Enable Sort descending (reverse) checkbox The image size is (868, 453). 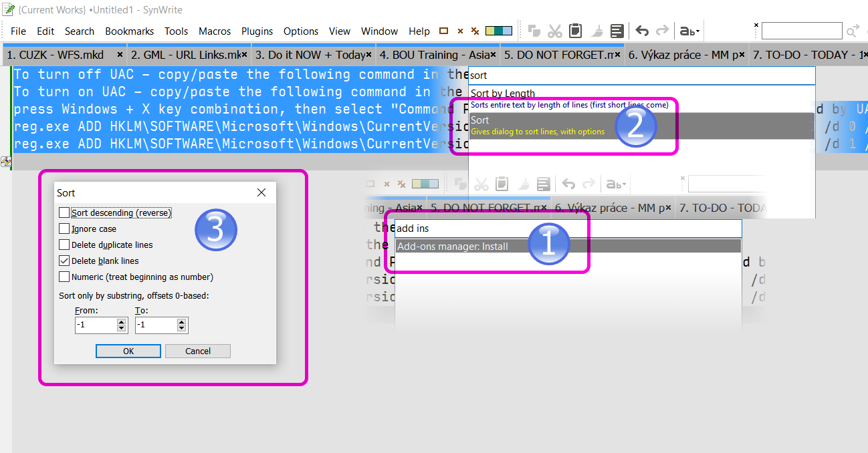click(x=64, y=212)
